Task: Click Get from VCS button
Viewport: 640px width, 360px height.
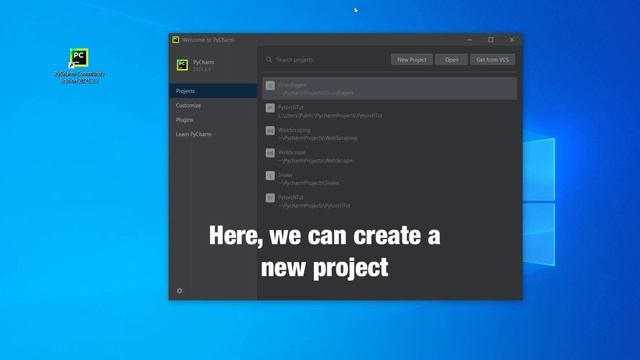Action: point(492,60)
